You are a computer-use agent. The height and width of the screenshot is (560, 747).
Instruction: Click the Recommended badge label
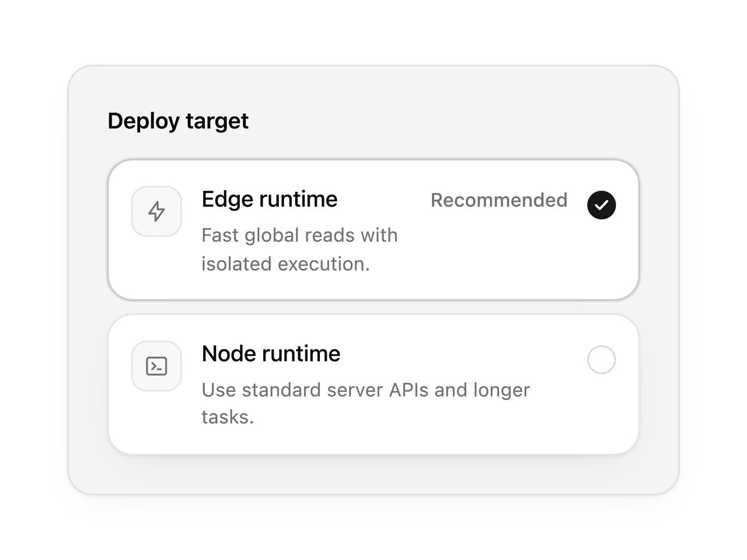click(x=499, y=200)
